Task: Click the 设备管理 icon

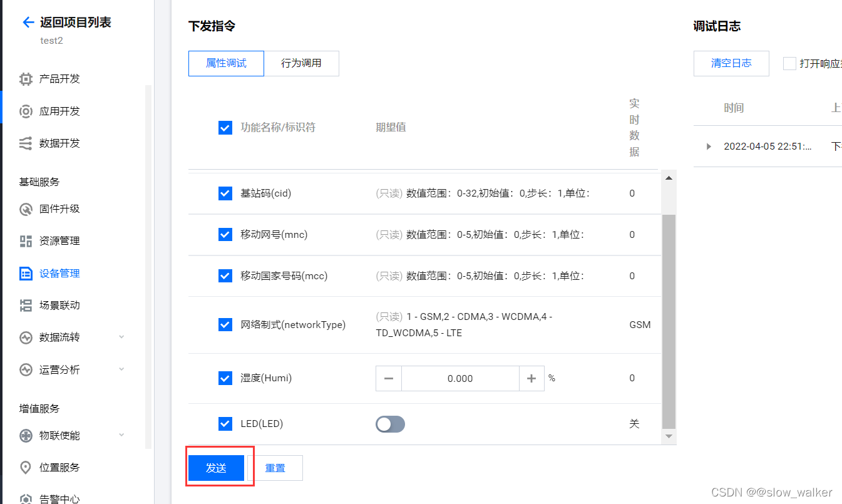Action: (26, 274)
